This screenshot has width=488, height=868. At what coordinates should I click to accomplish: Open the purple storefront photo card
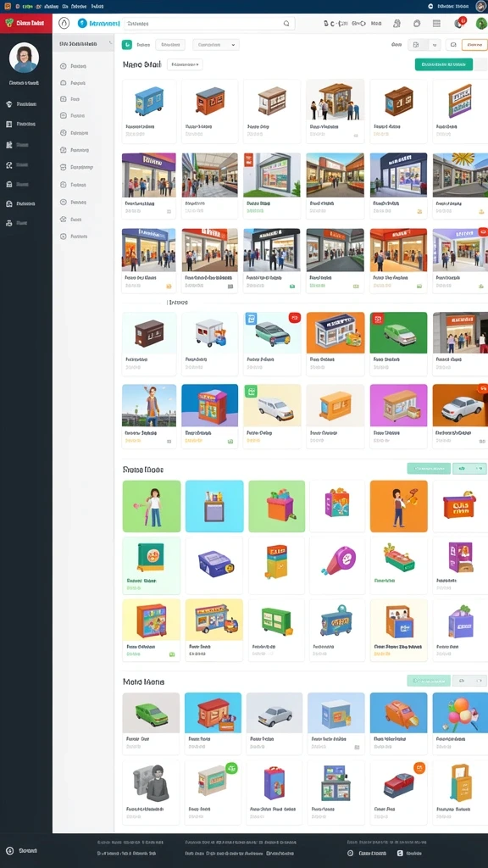149,186
